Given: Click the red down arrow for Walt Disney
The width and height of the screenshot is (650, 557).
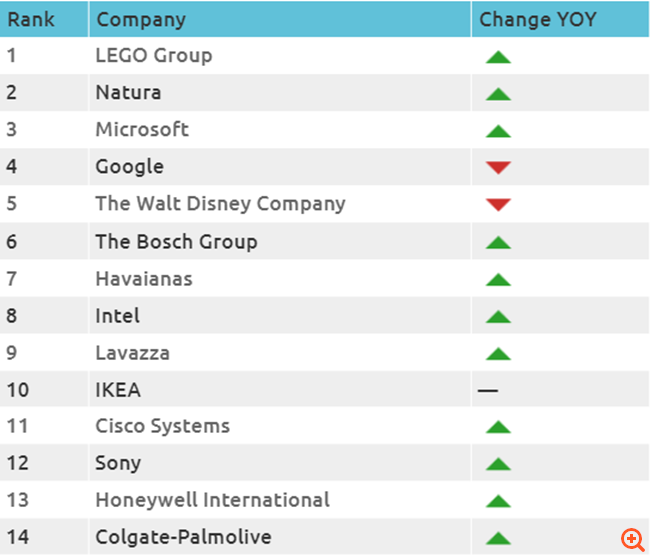Looking at the screenshot, I should pos(498,205).
